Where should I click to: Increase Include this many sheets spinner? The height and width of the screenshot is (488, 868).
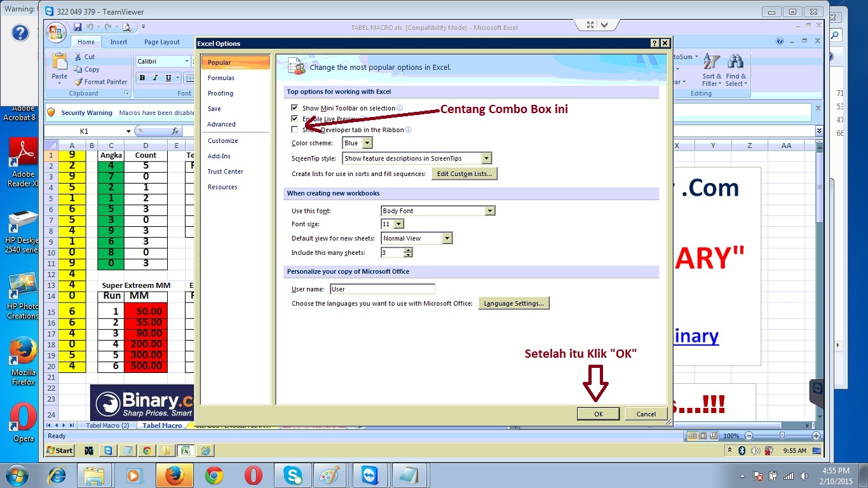point(408,250)
